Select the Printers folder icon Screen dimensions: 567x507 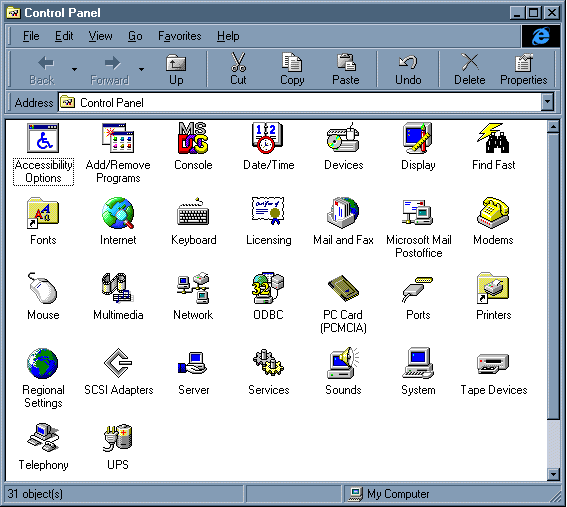click(x=493, y=288)
